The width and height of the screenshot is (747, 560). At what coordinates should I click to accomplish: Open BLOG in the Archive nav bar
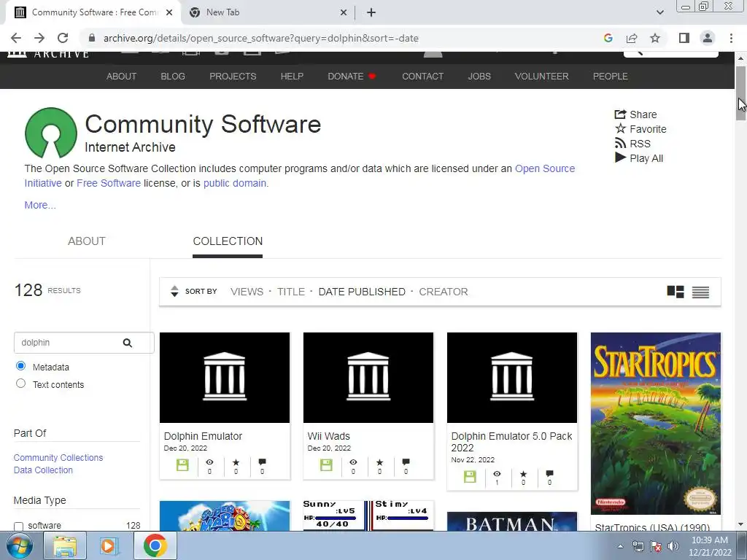tap(173, 76)
